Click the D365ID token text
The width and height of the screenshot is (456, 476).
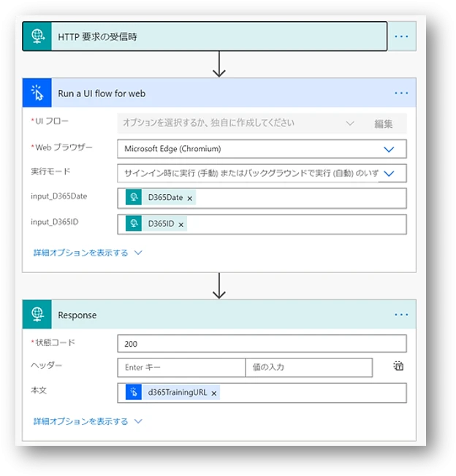[161, 224]
